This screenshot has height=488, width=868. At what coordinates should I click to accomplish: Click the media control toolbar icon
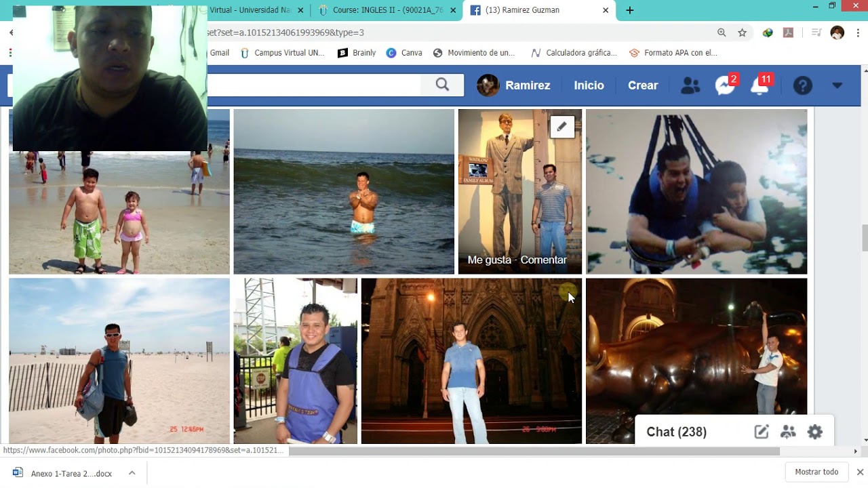click(816, 33)
